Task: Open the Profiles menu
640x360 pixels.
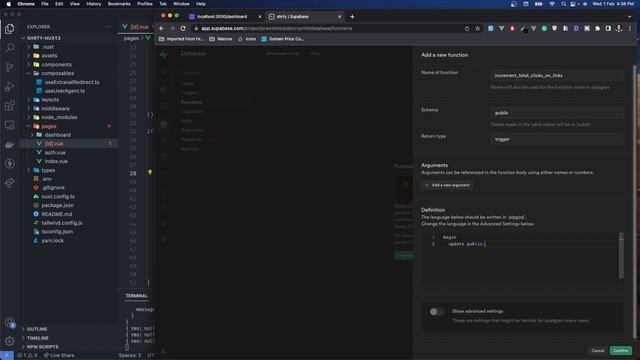Action: (144, 4)
